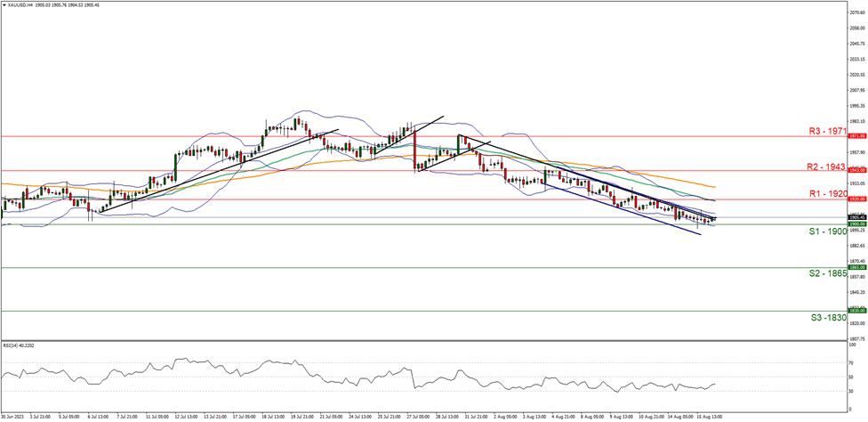Click the red 1971.00 price axis tag

[855, 137]
